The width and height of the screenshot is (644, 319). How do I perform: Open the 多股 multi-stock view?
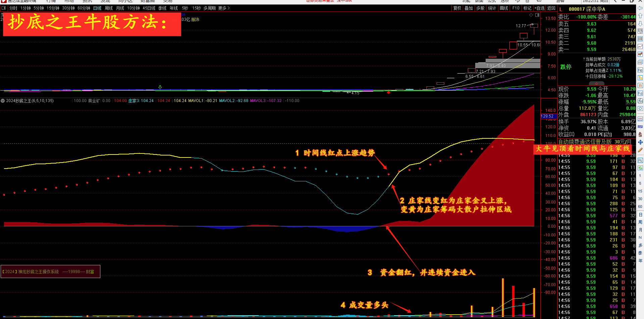click(x=480, y=8)
